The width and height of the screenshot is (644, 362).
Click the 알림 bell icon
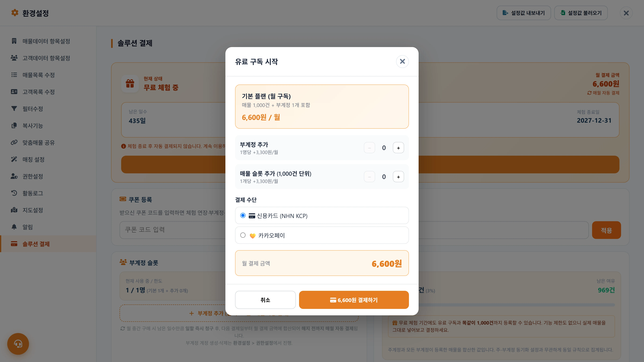(14, 227)
